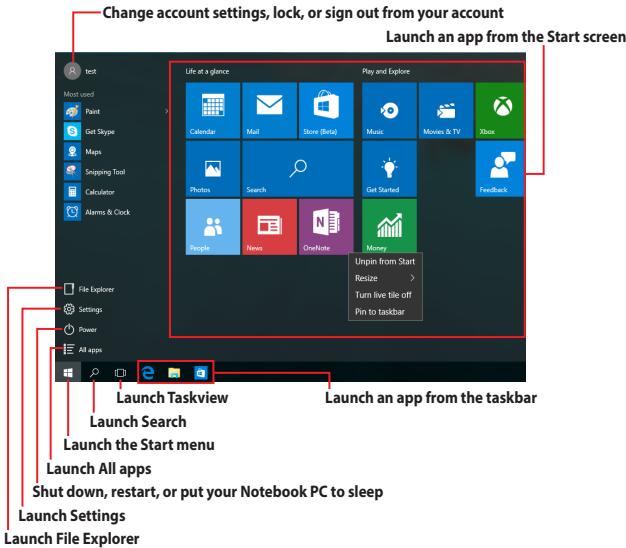
Task: Open Task View from the taskbar
Action: (x=120, y=372)
